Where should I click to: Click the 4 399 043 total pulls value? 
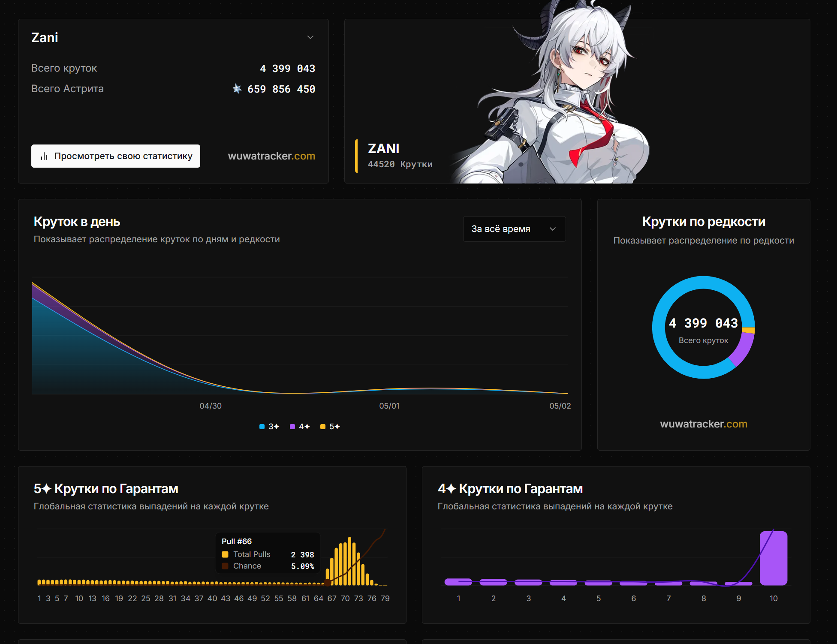(x=287, y=69)
